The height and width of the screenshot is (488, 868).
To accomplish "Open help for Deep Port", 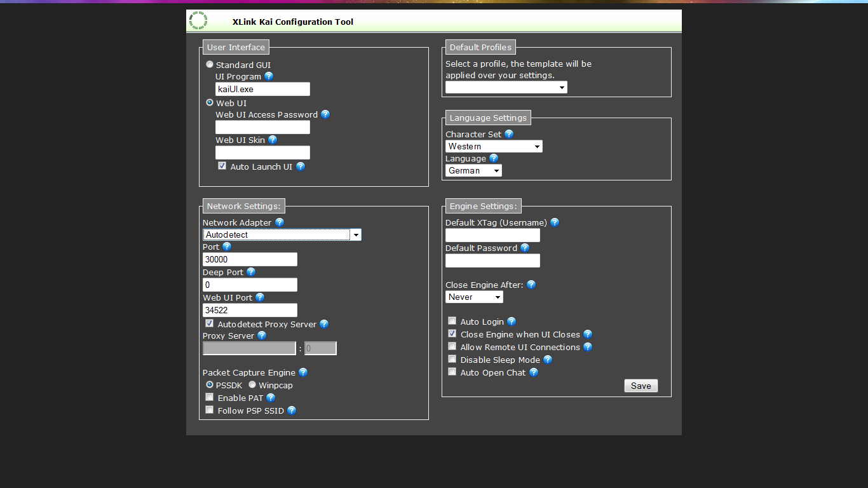I will [x=251, y=272].
